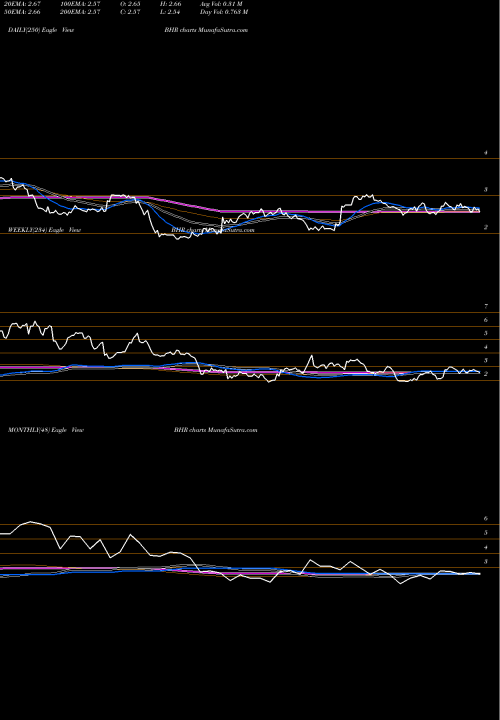Viewport: 500px width, 720px height.
Task: Click the DAILY(250) Eagle View title
Action: [x=41, y=30]
